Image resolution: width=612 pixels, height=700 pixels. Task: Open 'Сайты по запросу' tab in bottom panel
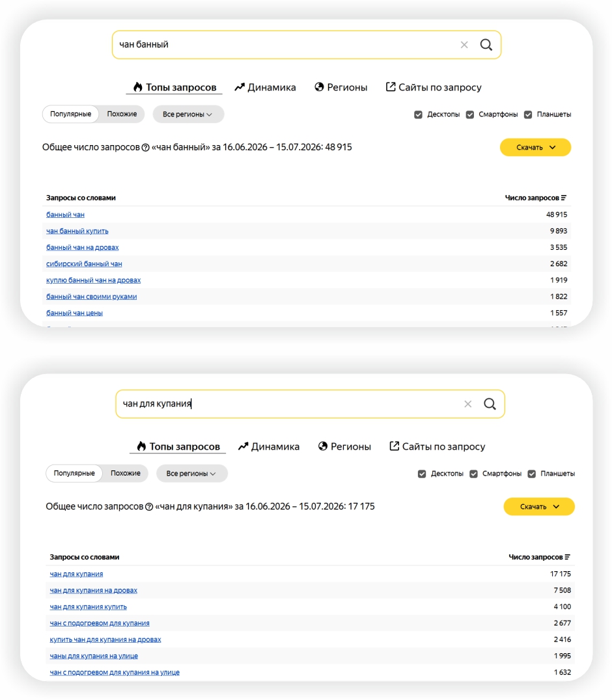coord(438,446)
